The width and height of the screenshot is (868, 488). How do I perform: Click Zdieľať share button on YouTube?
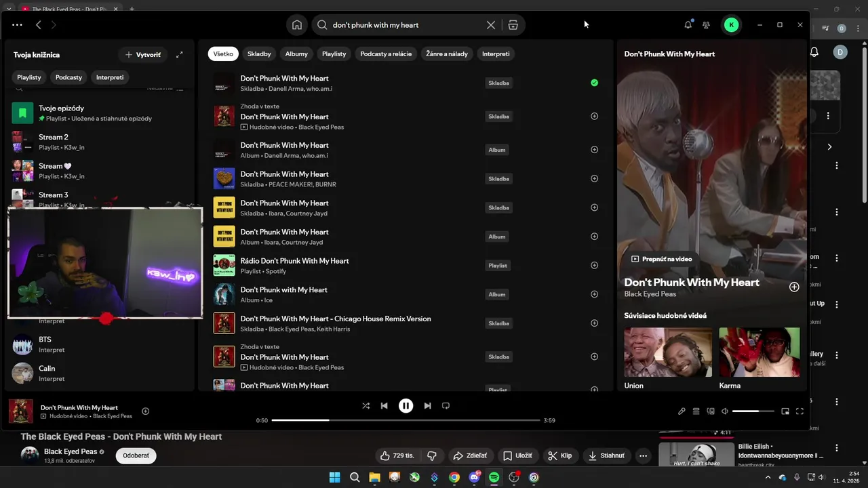coord(470,456)
